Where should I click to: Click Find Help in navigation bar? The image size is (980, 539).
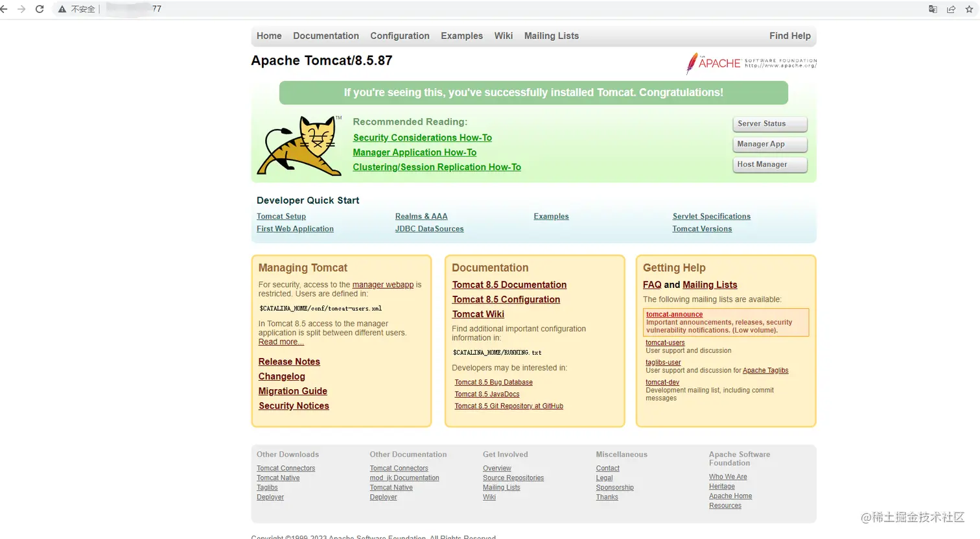pyautogui.click(x=790, y=36)
